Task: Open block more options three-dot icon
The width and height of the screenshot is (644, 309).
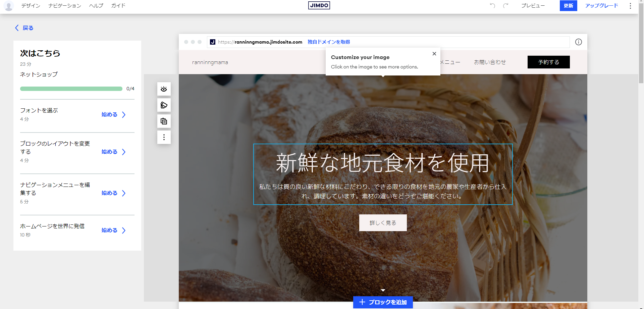Action: tap(164, 137)
